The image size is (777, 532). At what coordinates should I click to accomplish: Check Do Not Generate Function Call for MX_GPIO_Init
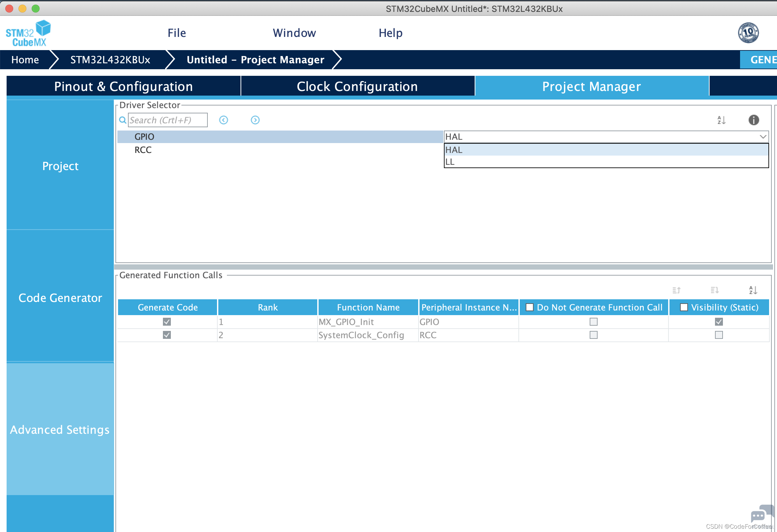593,322
